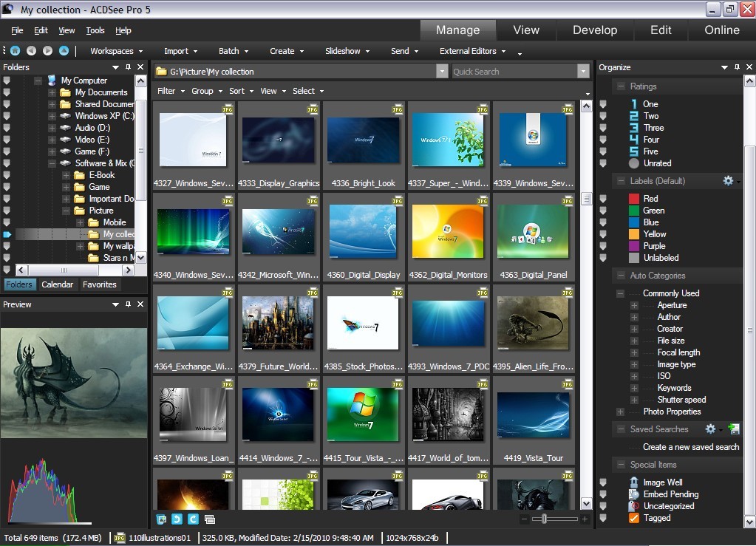Viewport: 756px width, 546px height.
Task: Click the rotate left icon below the thumbnails
Action: (x=177, y=519)
